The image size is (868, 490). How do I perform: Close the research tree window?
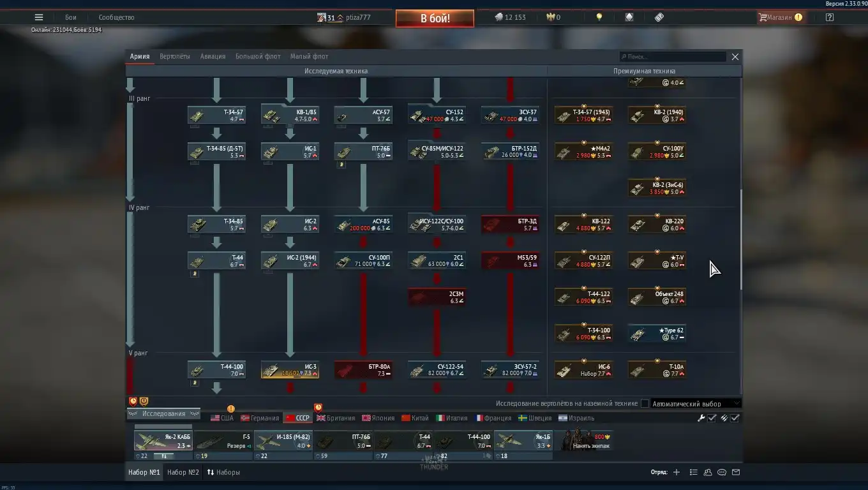point(735,57)
